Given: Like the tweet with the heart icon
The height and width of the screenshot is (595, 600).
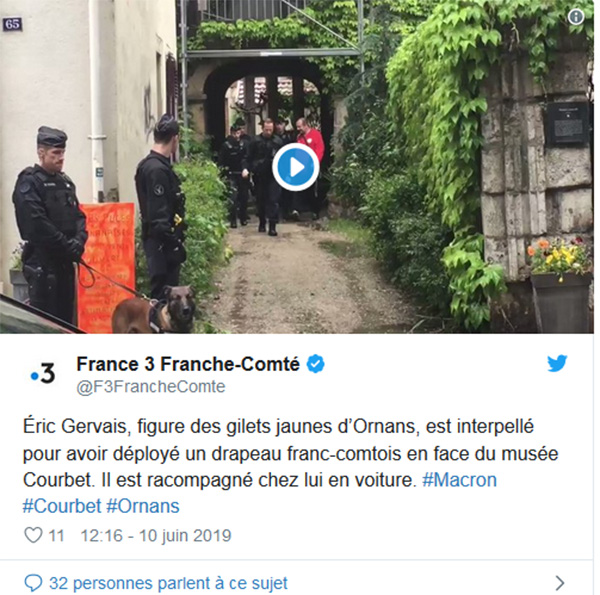Looking at the screenshot, I should tap(33, 535).
